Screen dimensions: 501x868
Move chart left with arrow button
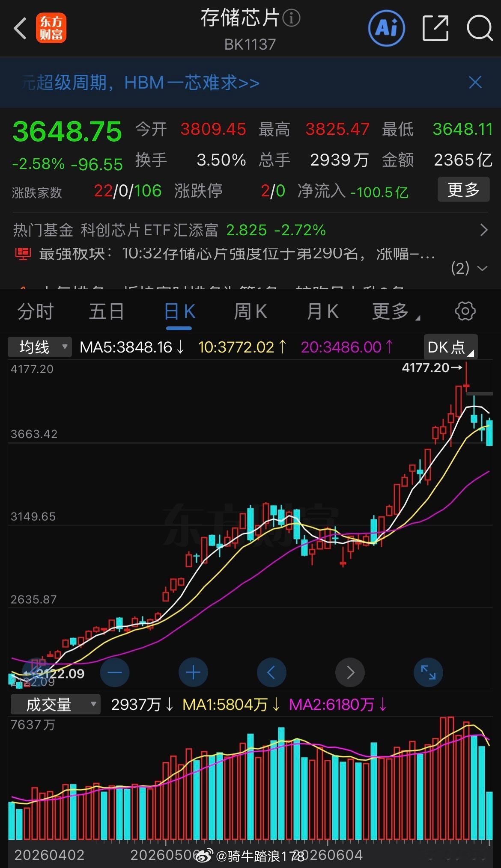point(271,672)
